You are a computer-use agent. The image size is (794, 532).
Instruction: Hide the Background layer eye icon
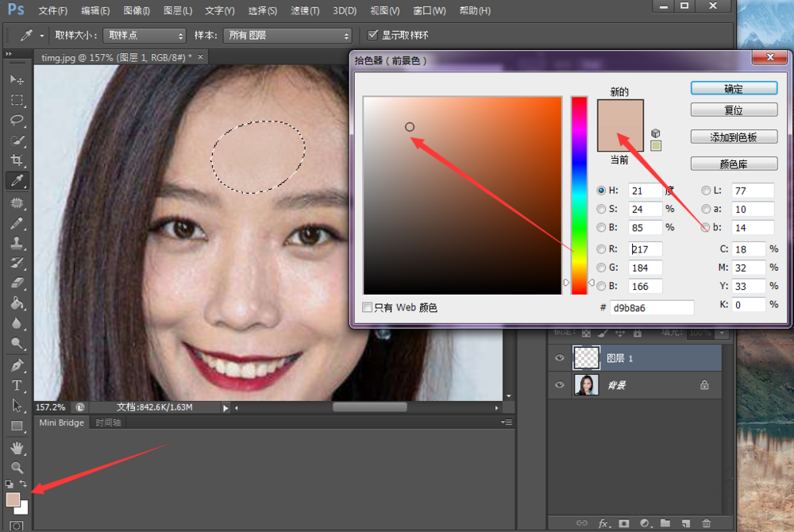(560, 384)
